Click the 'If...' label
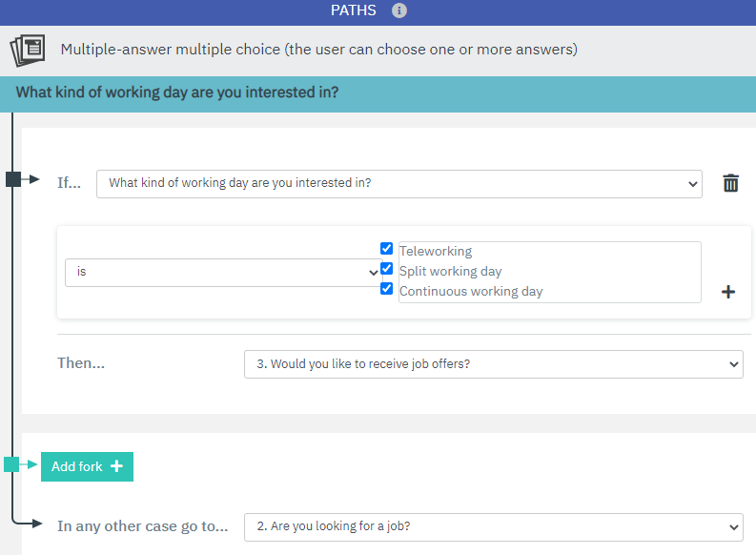The image size is (756, 555). [69, 183]
